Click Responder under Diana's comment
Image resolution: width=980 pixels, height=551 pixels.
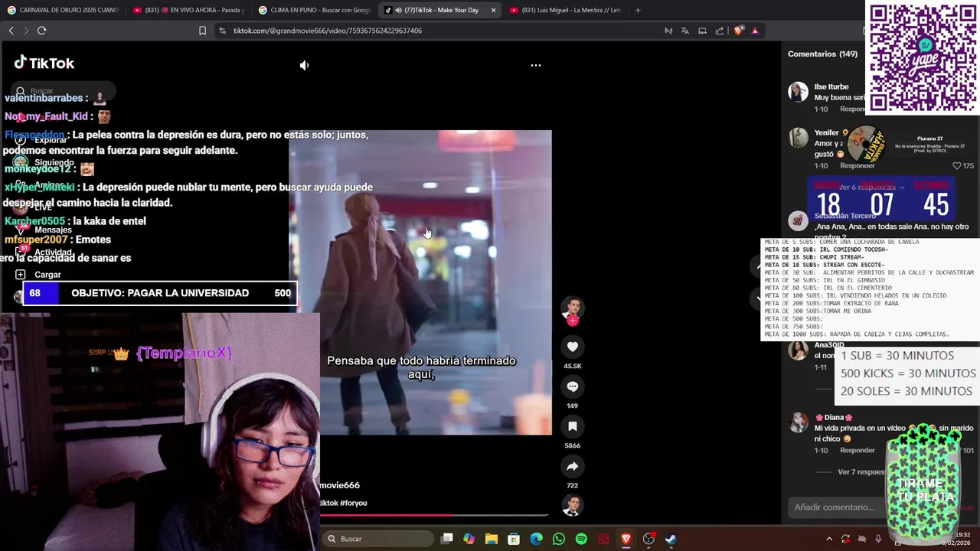coord(857,450)
